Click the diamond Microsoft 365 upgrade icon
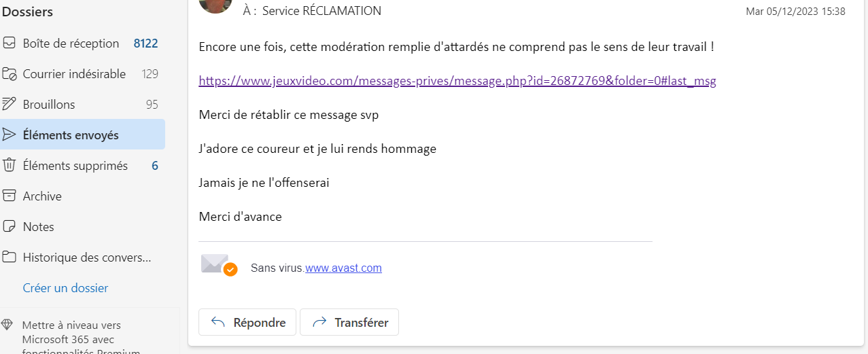This screenshot has height=354, width=868. tap(7, 325)
